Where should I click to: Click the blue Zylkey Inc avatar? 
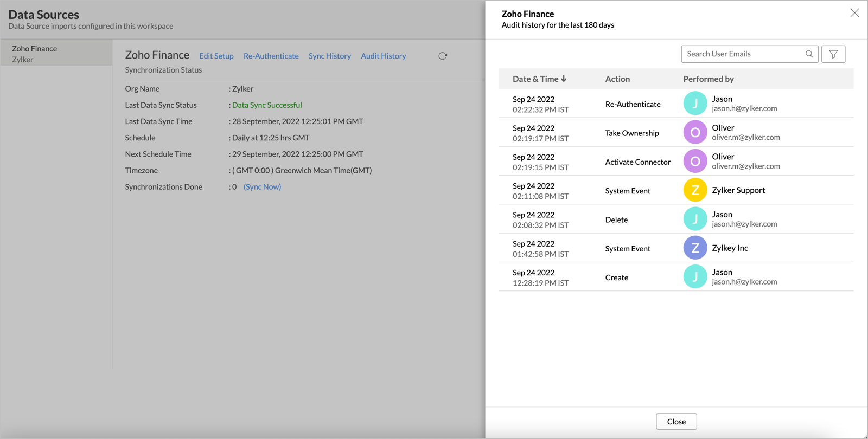coord(695,248)
